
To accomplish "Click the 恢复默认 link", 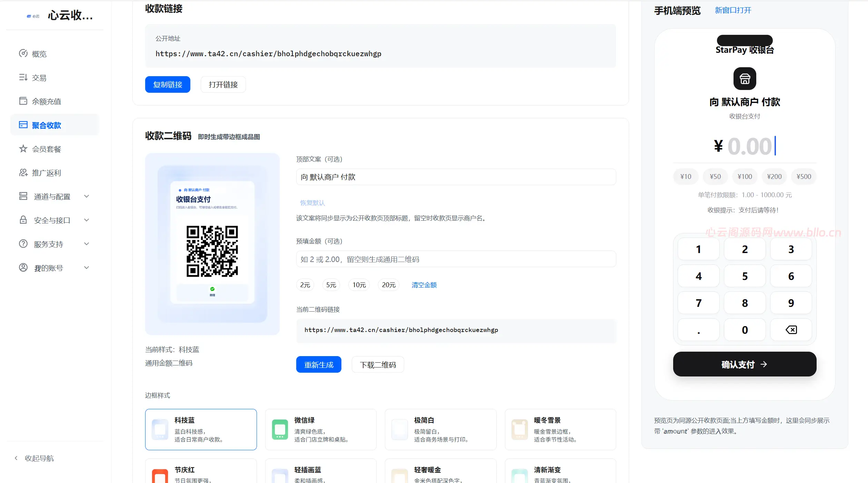I will pos(312,203).
